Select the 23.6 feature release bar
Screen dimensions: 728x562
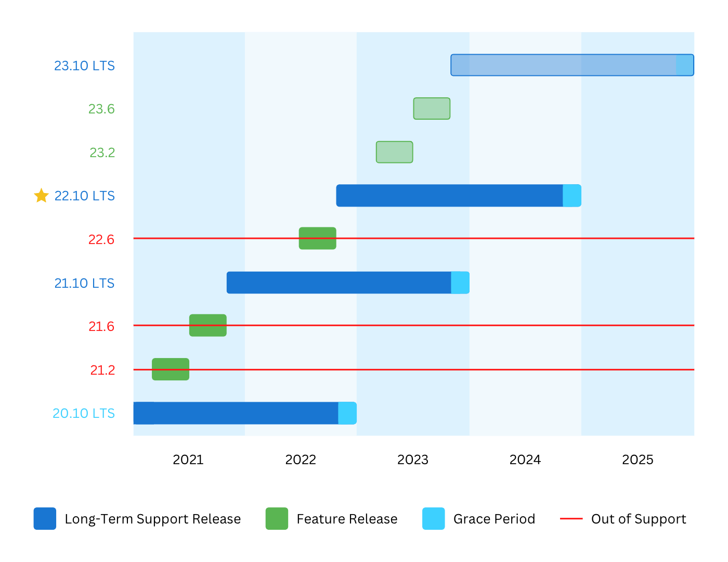click(x=432, y=108)
